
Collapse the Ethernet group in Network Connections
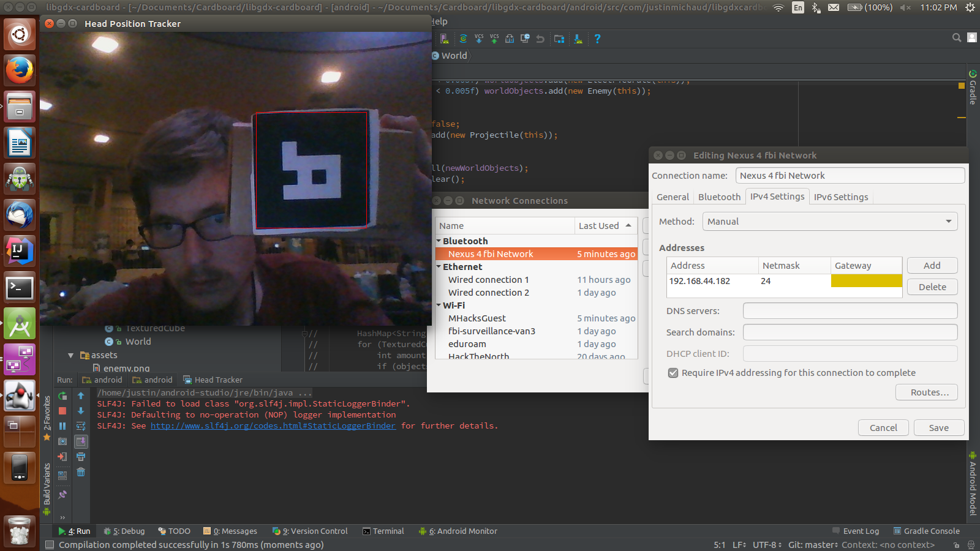pos(439,267)
